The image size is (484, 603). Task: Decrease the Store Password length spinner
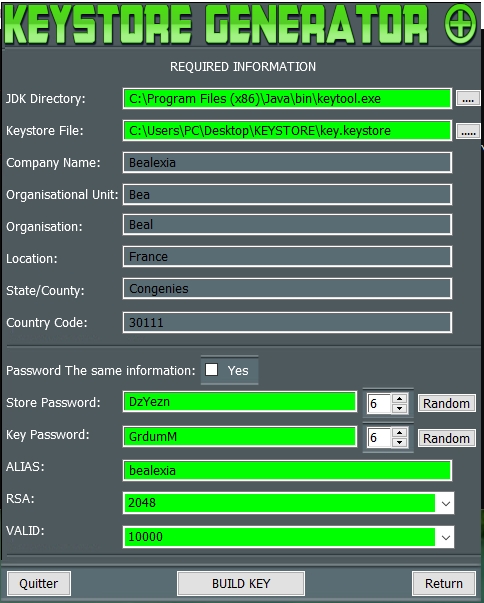tap(400, 408)
